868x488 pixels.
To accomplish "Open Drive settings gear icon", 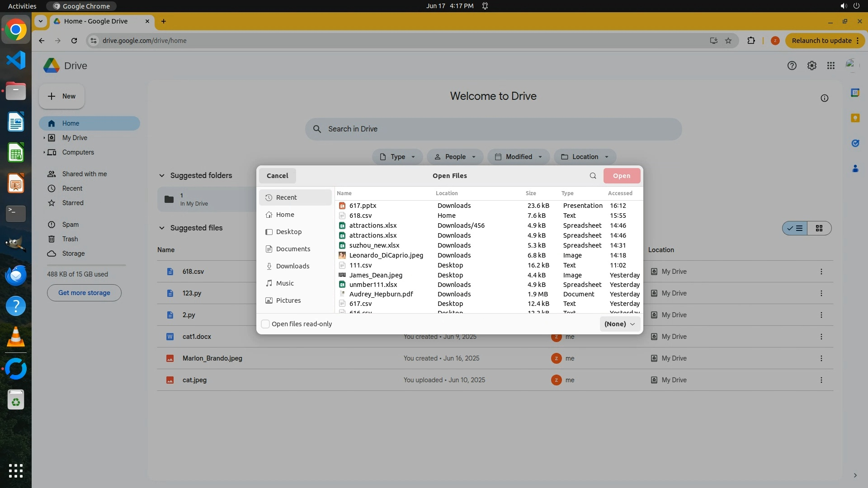I will [811, 66].
